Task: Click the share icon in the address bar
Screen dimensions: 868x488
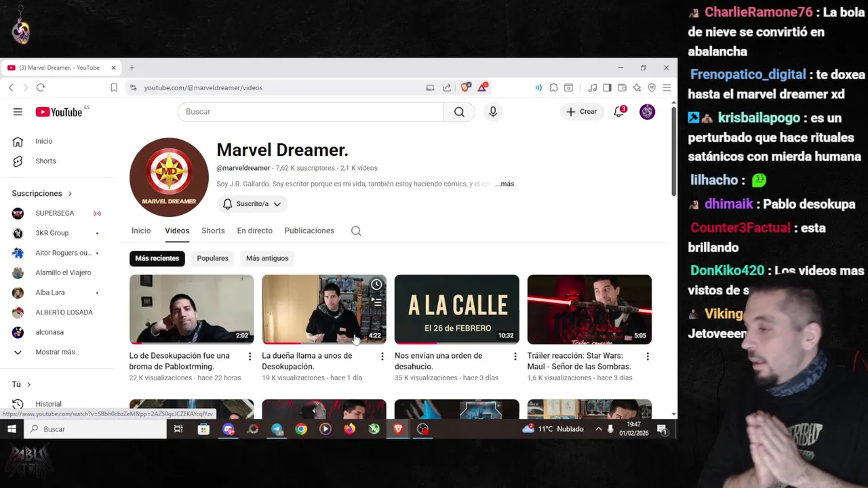Action: (x=447, y=87)
